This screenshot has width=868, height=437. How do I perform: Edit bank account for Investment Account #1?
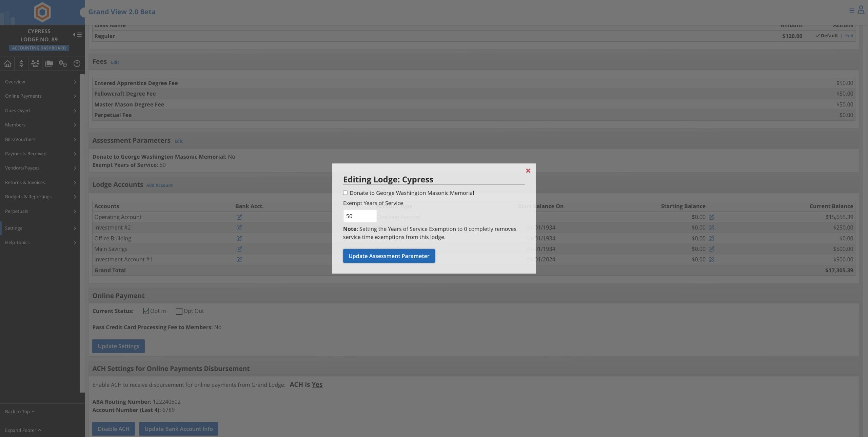(239, 259)
